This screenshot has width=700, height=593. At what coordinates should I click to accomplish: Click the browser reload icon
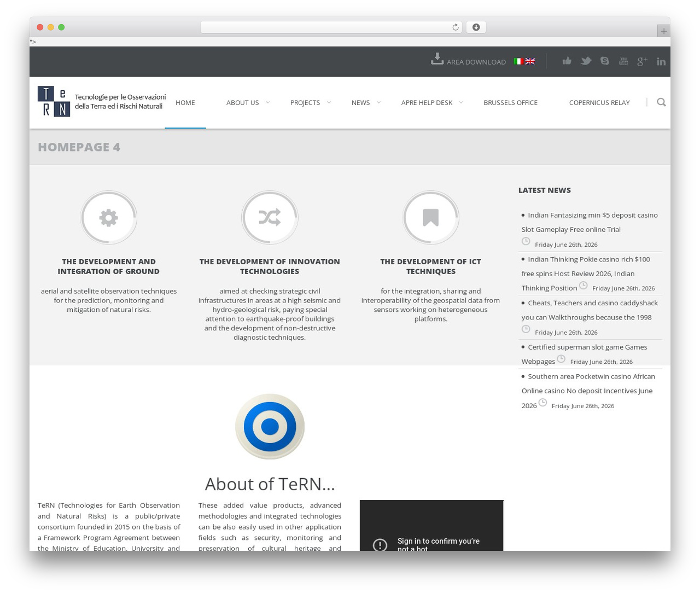click(x=455, y=27)
